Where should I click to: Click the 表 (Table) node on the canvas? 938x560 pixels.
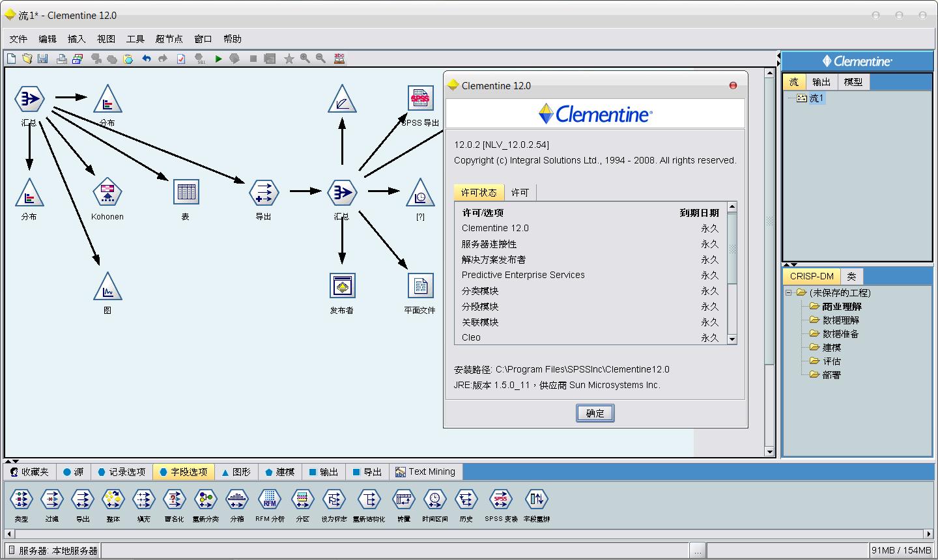pyautogui.click(x=186, y=192)
